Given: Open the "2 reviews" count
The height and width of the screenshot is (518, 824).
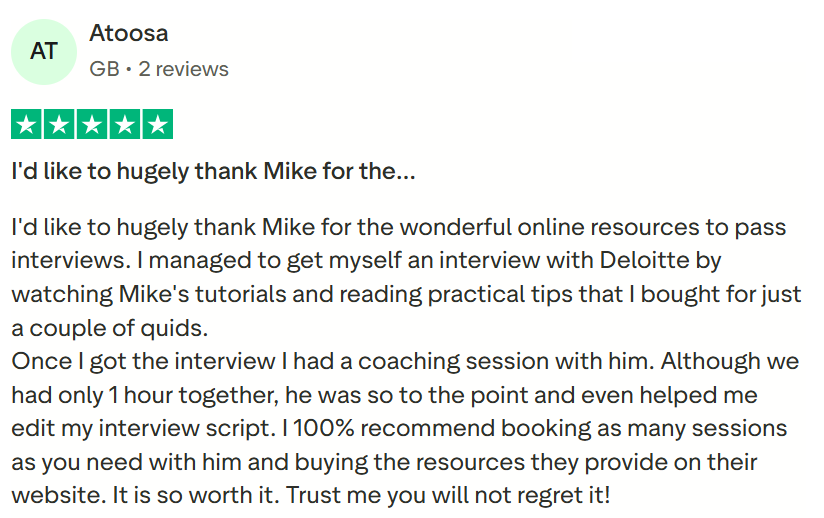Looking at the screenshot, I should coord(183,69).
